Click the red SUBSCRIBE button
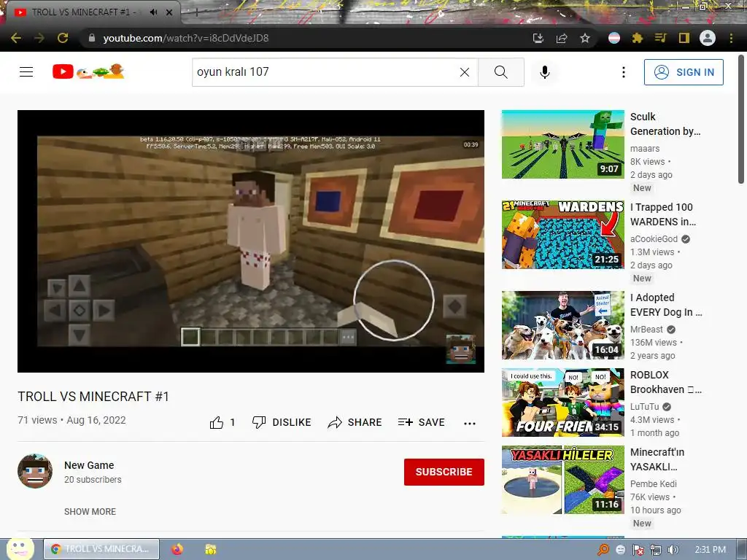747x560 pixels. click(x=444, y=472)
